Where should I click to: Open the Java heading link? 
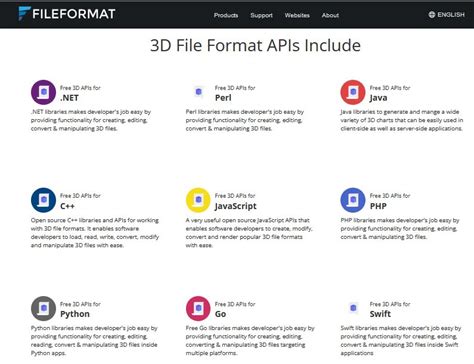(378, 98)
